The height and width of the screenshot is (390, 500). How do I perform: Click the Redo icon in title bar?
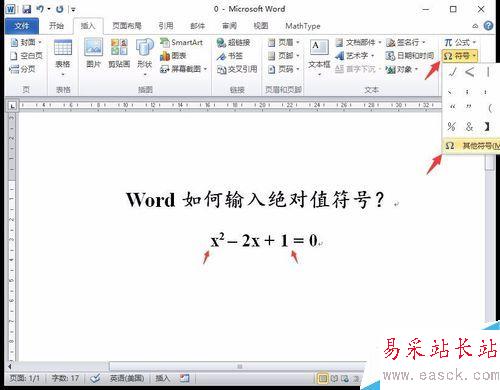[x=59, y=9]
